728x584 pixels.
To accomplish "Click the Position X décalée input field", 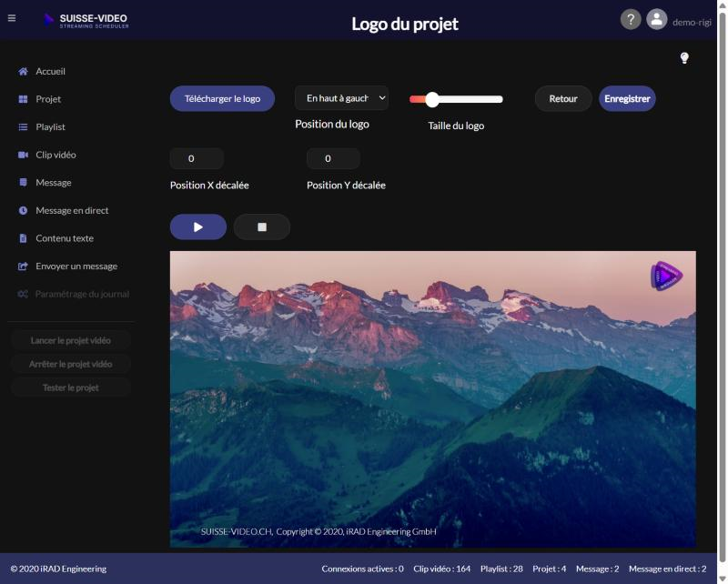I will point(197,159).
